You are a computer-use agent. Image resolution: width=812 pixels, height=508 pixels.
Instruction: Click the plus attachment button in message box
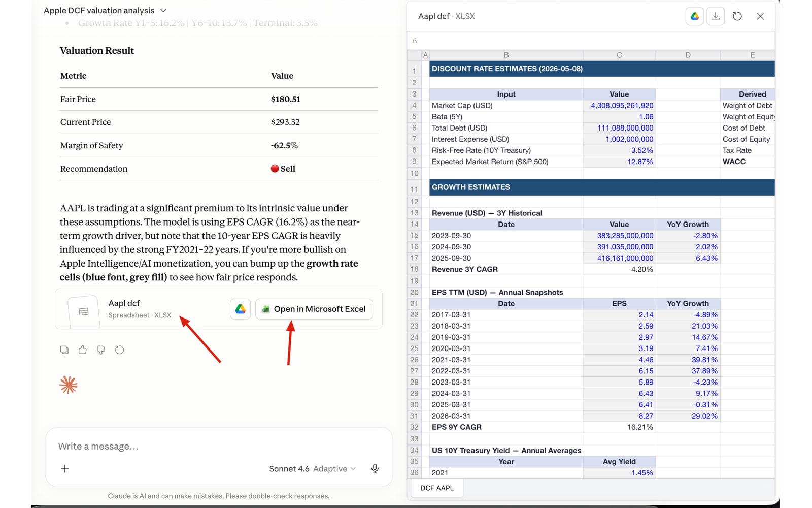65,469
